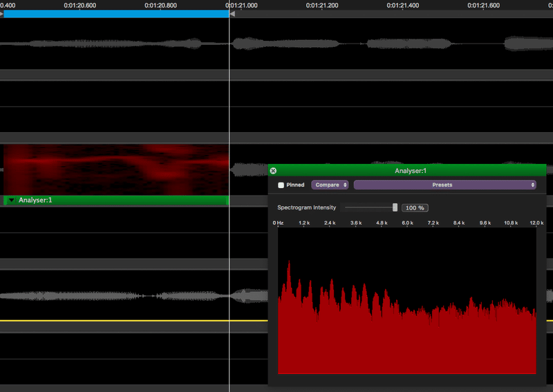
Task: Click timeline ruler at 0:01:21.400
Action: point(403,6)
